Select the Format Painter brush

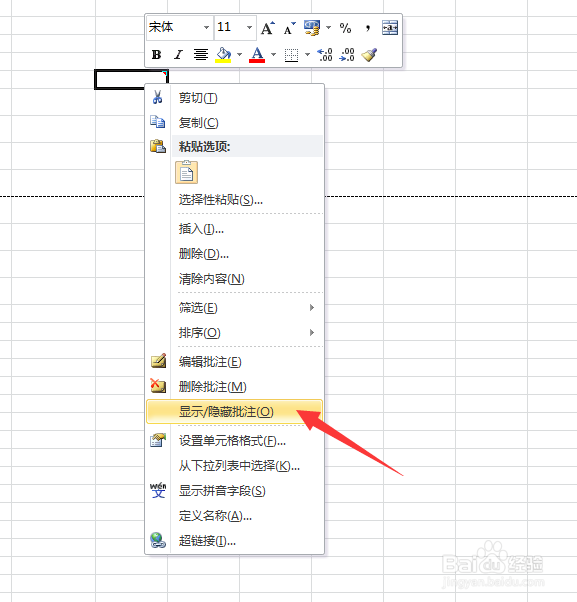coord(369,55)
